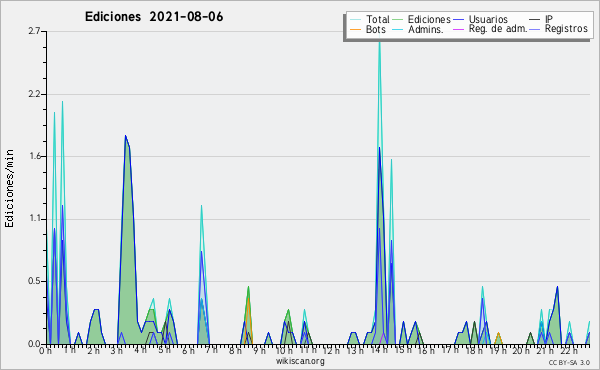The height and width of the screenshot is (370, 600).
Task: Click the 'Usuarios' legend label
Action: [x=488, y=19]
